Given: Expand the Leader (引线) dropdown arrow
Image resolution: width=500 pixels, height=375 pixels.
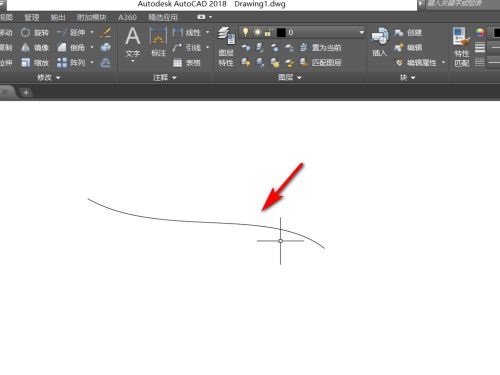Looking at the screenshot, I should pos(208,48).
